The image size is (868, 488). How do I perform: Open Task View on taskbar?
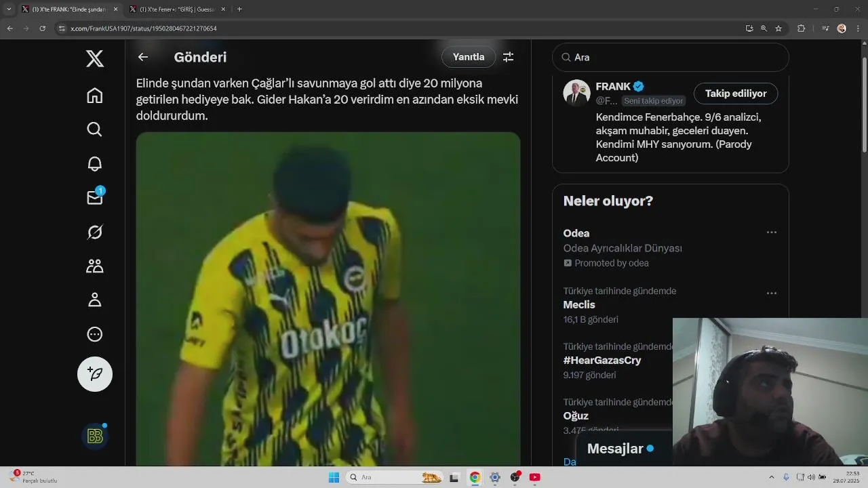point(454,477)
